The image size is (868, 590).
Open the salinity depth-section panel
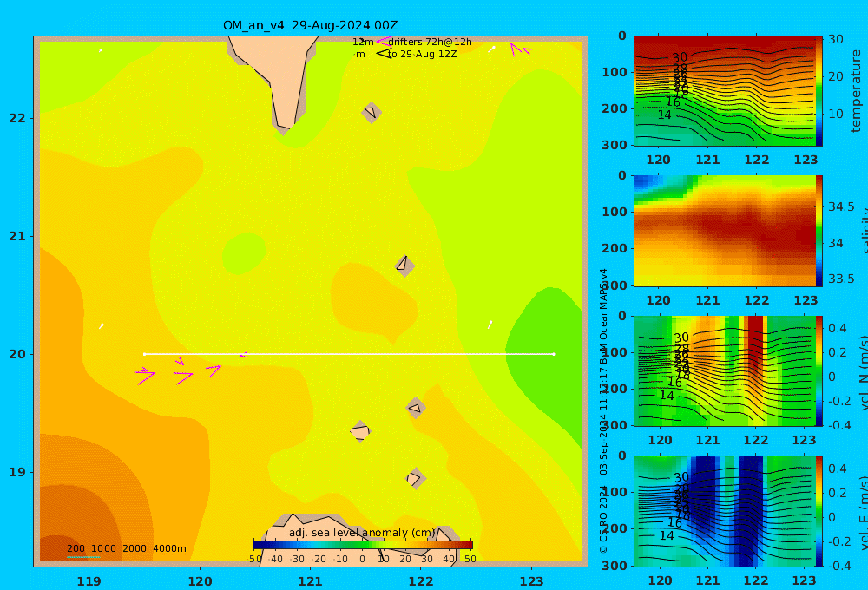724,231
